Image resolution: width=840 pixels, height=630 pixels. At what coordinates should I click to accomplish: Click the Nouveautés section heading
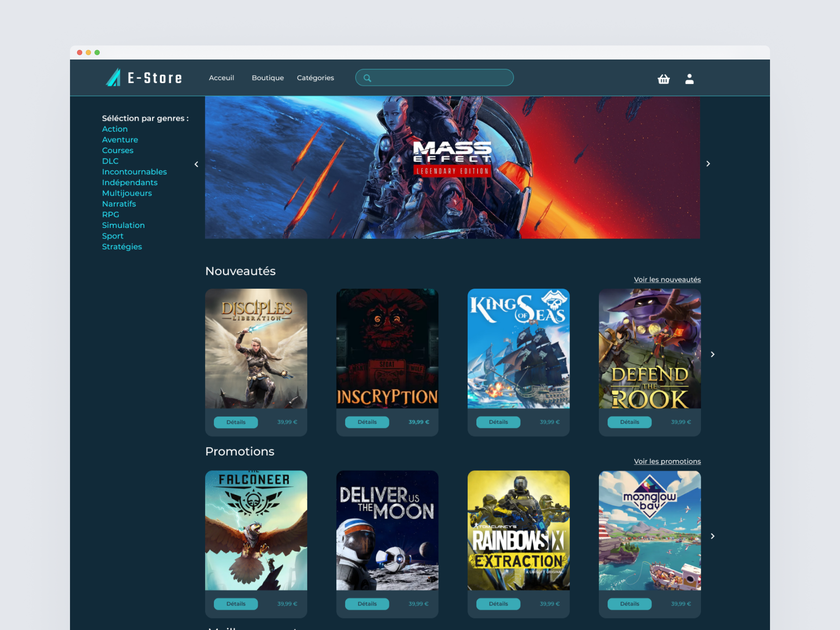point(240,271)
